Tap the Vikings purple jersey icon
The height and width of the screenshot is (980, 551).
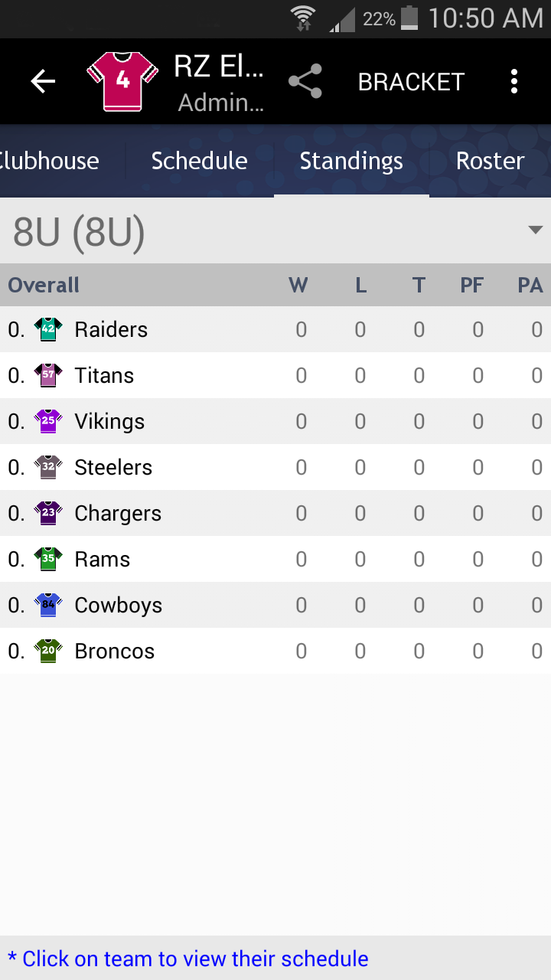pyautogui.click(x=48, y=421)
